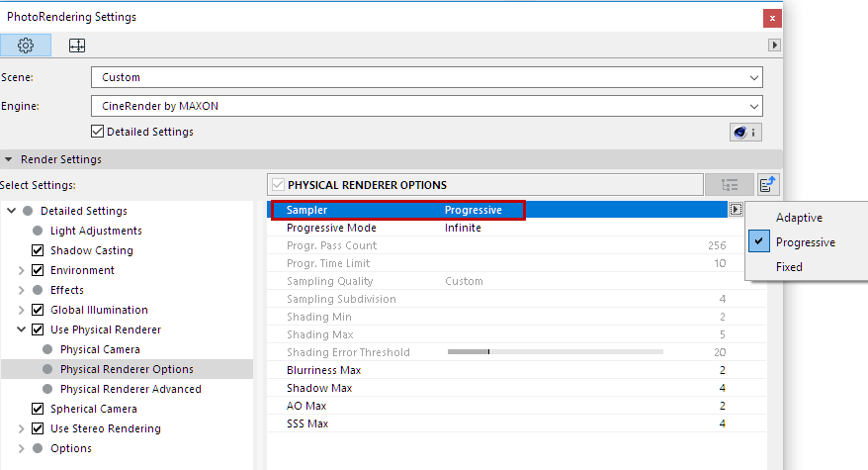Choose Adaptive from the sampler menu
Screen dimensions: 868x470
click(799, 218)
